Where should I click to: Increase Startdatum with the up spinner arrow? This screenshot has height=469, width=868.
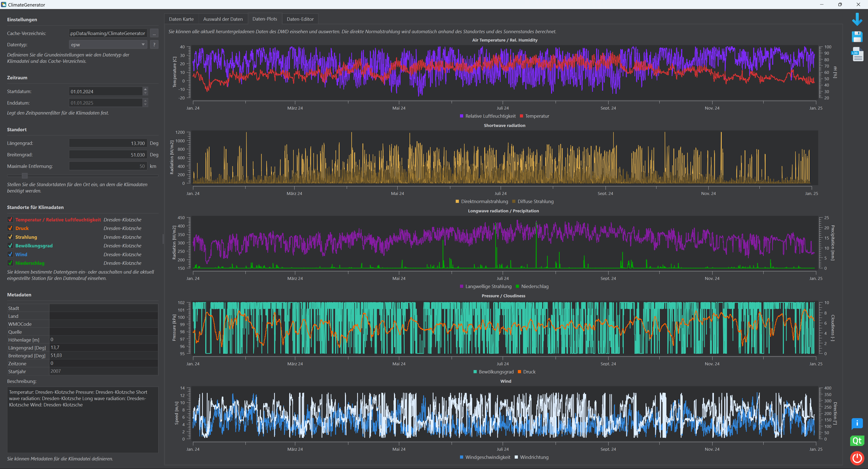pos(145,89)
